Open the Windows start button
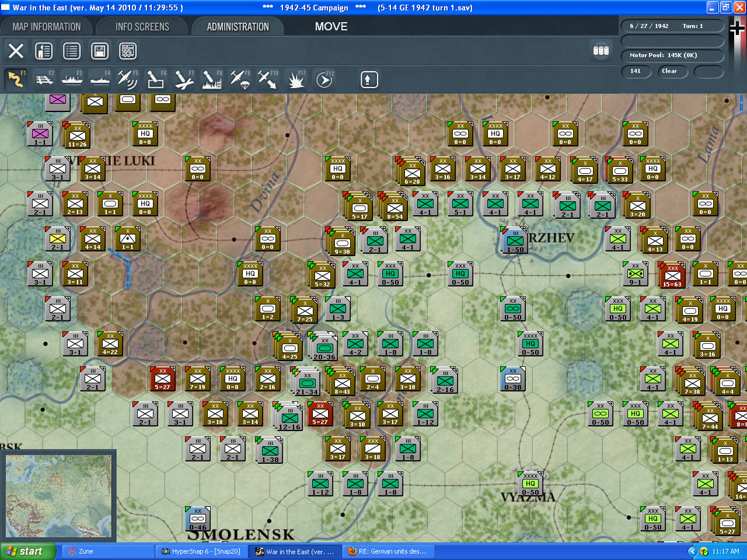This screenshot has width=747, height=560. (x=27, y=551)
